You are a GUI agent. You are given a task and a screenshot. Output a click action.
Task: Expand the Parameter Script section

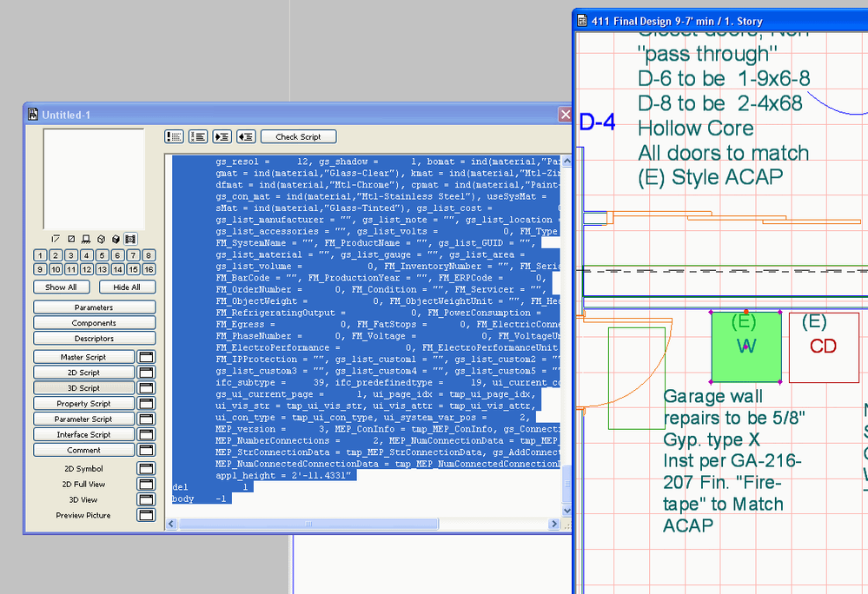(83, 419)
